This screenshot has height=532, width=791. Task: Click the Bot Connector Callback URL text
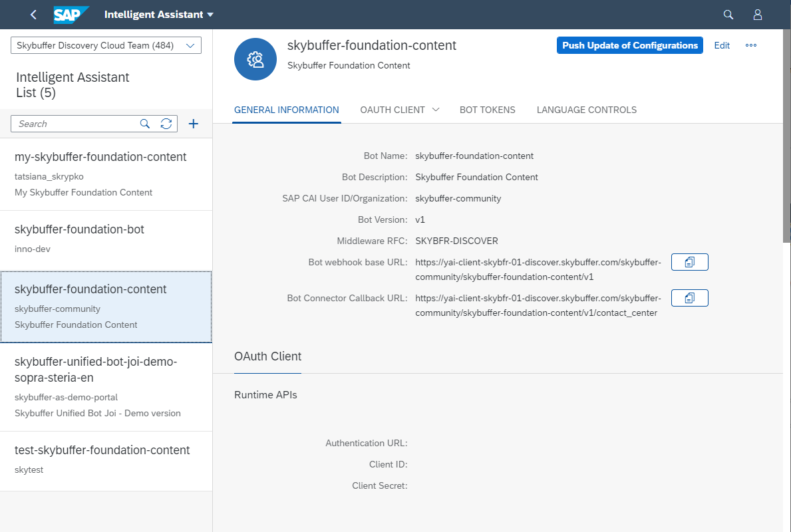(538, 306)
